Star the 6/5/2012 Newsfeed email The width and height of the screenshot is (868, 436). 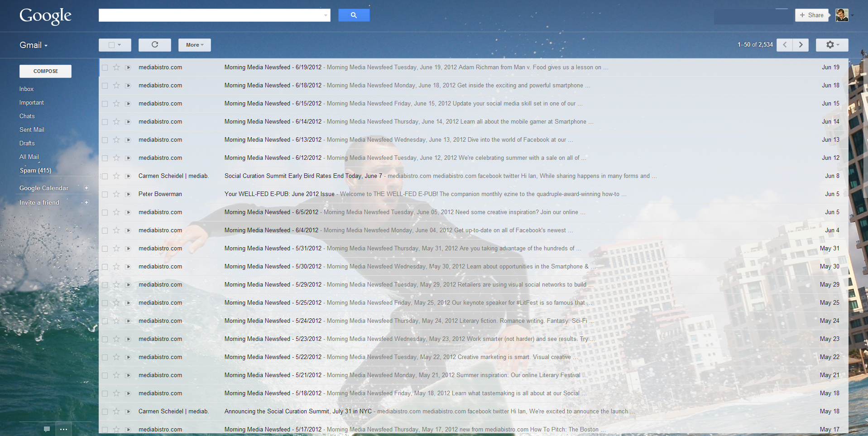[116, 212]
